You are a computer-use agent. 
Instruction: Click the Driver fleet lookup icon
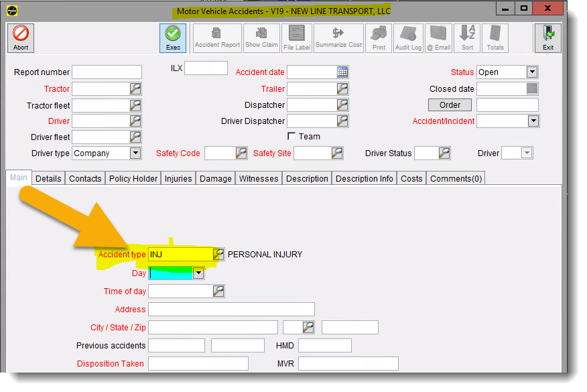(x=135, y=137)
